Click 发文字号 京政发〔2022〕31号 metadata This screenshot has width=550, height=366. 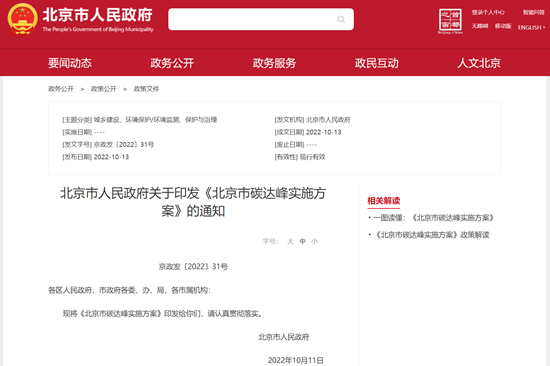(x=108, y=145)
